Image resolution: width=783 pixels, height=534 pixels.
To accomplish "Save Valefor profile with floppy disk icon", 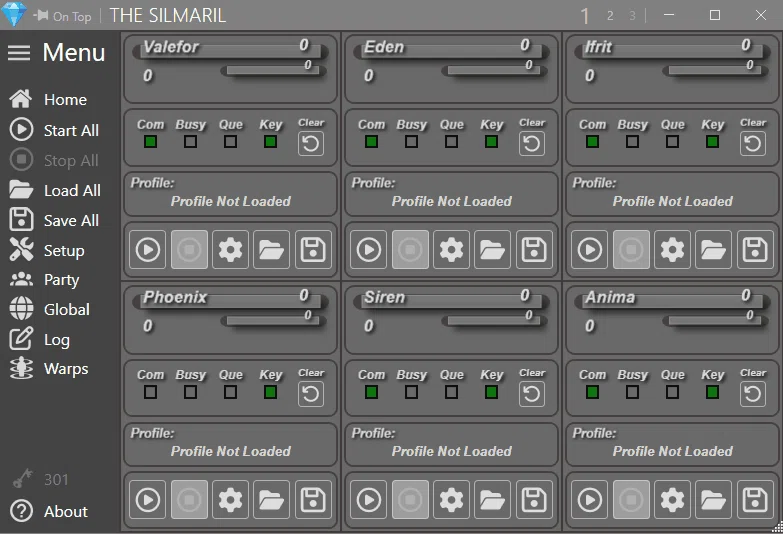I will pos(313,249).
